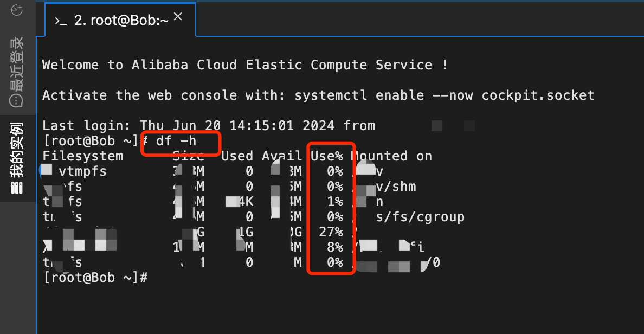This screenshot has width=644, height=334.
Task: Click the "Mounted on" column header
Action: (391, 156)
